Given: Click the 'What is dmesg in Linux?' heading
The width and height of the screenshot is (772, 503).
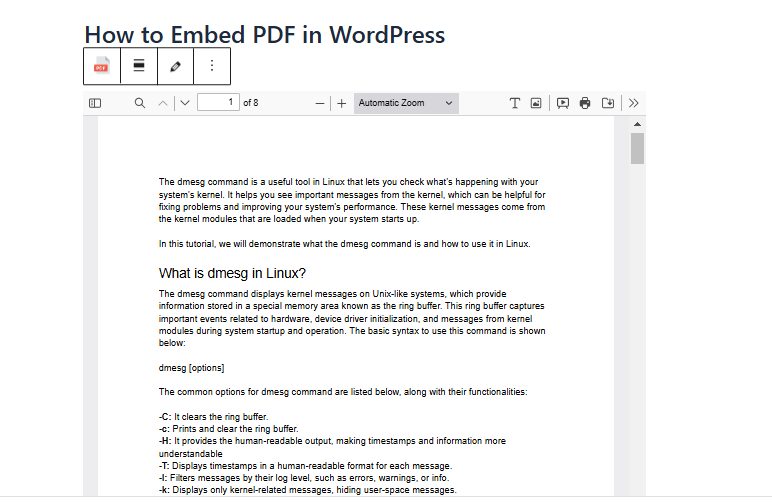Looking at the screenshot, I should (x=232, y=273).
